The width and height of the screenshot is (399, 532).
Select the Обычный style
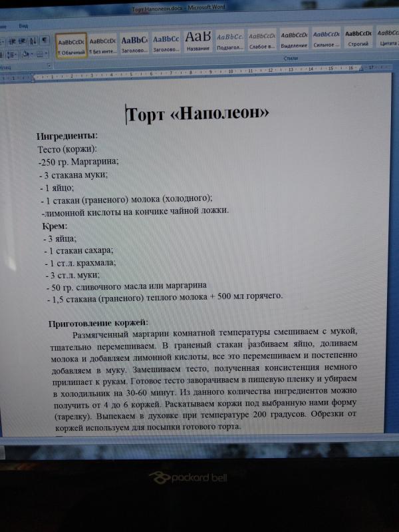(71, 47)
